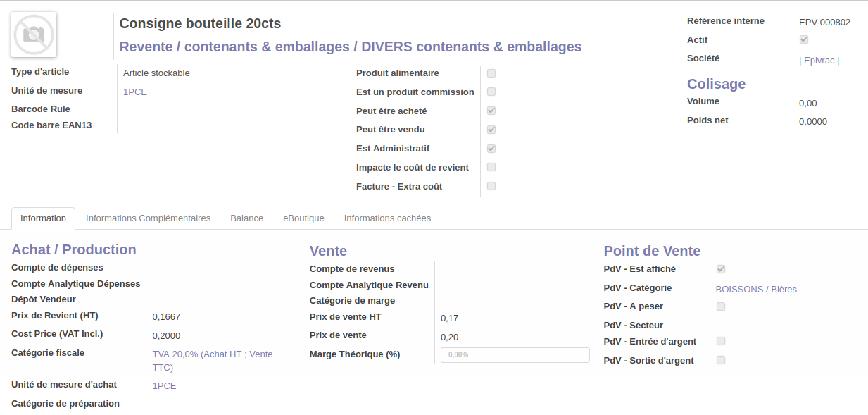Open the Epivrac company link

tap(819, 61)
